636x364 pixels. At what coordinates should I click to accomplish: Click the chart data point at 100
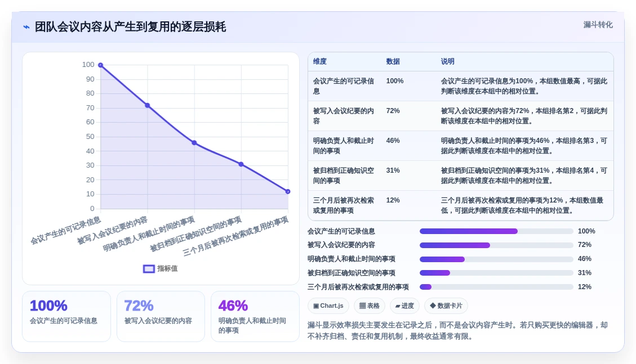[x=101, y=65]
